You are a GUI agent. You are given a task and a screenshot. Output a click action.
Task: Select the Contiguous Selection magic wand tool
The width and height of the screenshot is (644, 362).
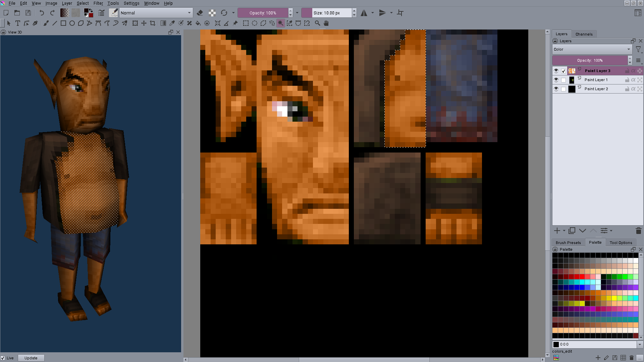(x=281, y=23)
